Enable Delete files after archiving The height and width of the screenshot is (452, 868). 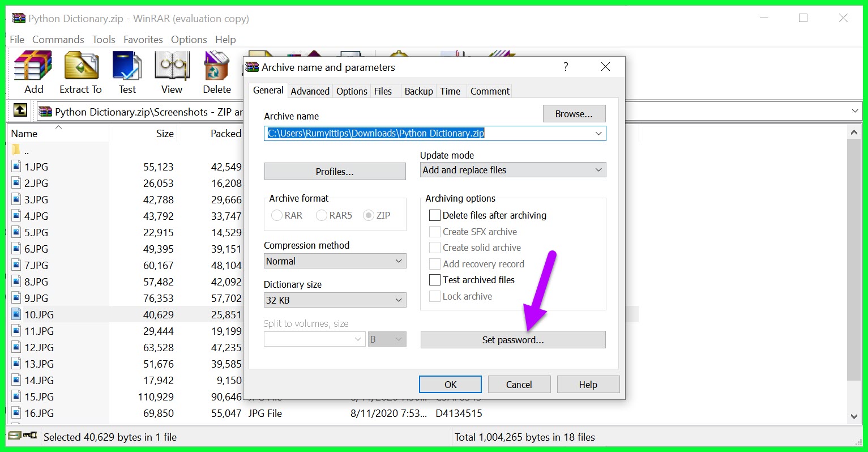[435, 215]
